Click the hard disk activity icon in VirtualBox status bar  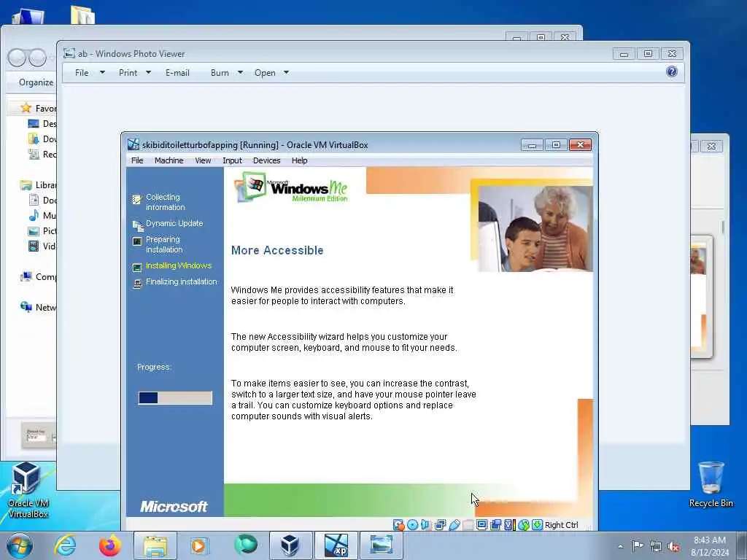pyautogui.click(x=398, y=525)
